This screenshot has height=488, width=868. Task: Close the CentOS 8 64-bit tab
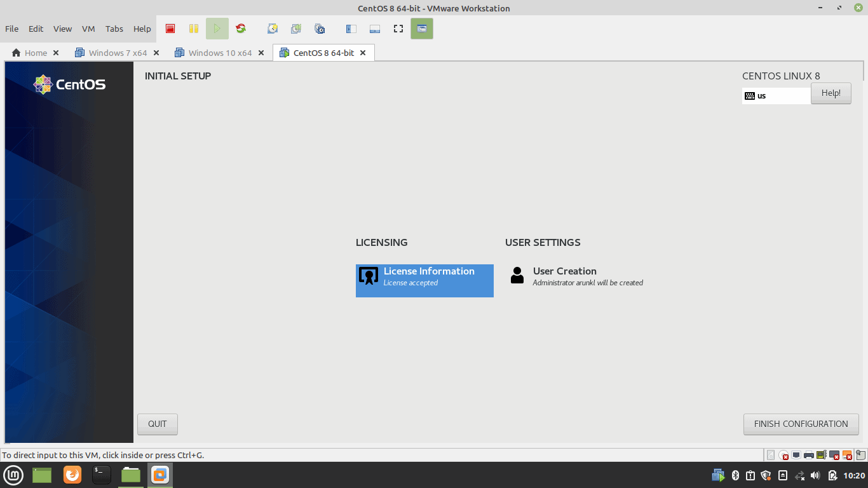point(363,53)
